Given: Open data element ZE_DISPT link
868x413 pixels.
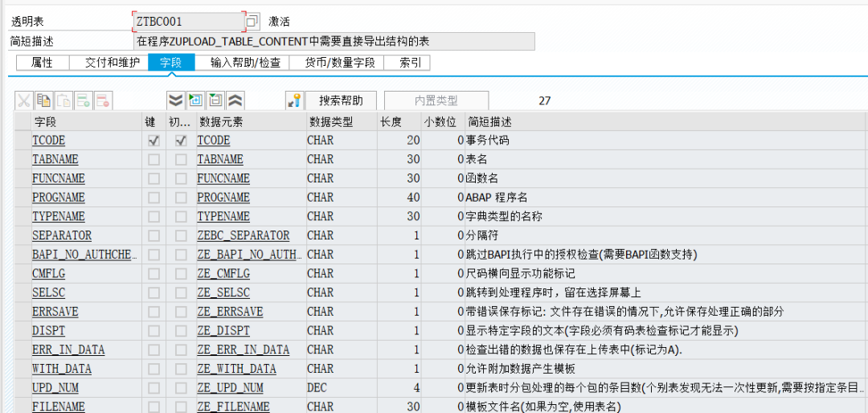Looking at the screenshot, I should pos(223,330).
